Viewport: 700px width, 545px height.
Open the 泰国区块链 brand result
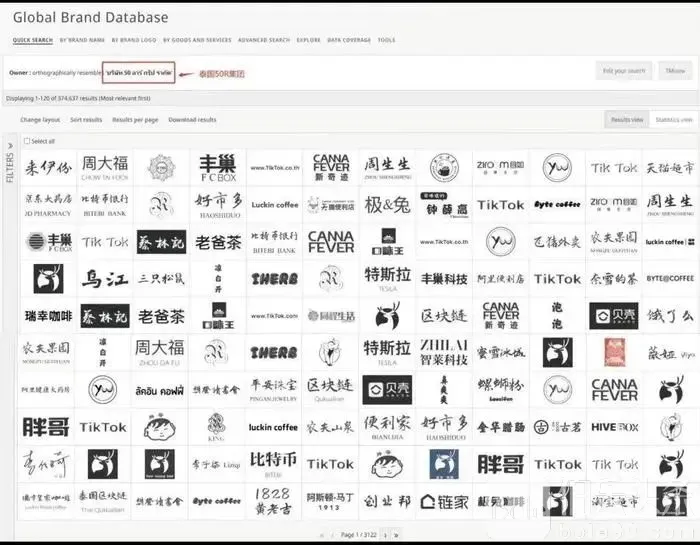(x=103, y=501)
